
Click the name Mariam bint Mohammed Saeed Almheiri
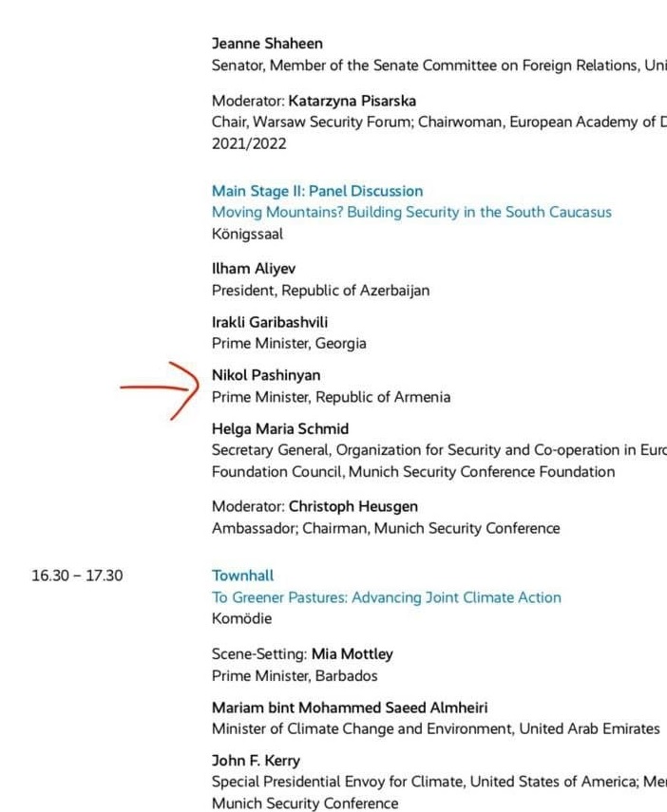[350, 708]
